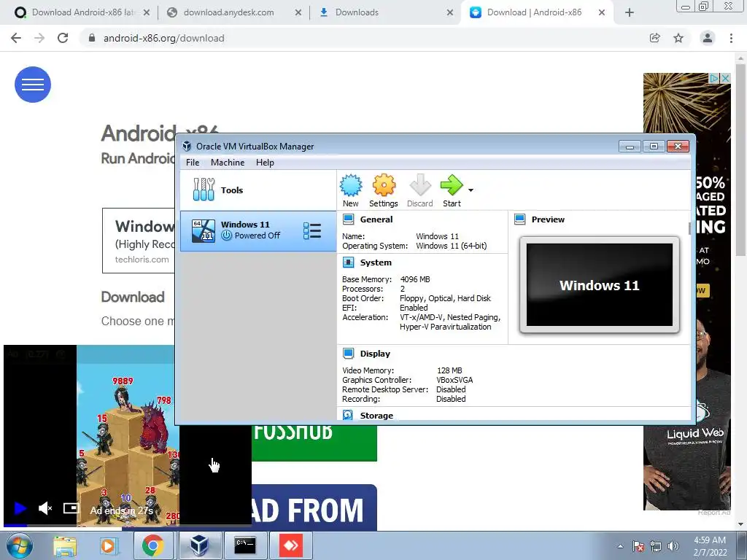The height and width of the screenshot is (560, 747).
Task: Open the Help menu in VirtualBox
Action: tap(265, 163)
